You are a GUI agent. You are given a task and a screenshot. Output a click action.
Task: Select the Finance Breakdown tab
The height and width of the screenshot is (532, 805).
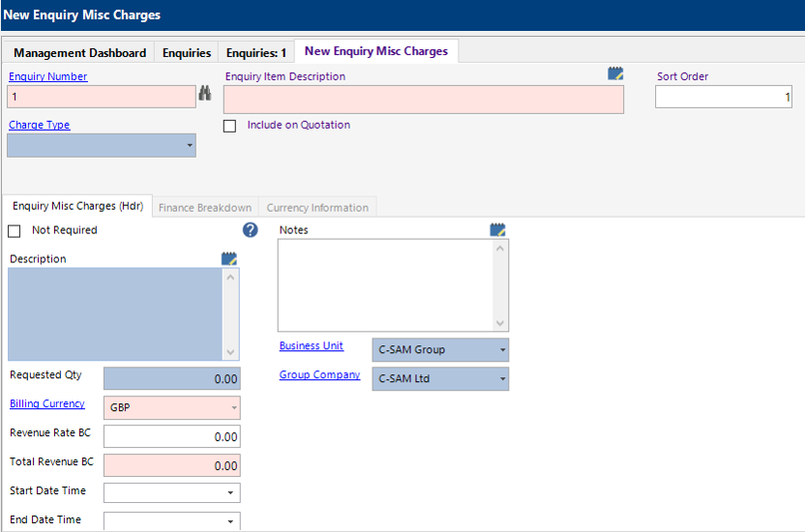point(205,208)
